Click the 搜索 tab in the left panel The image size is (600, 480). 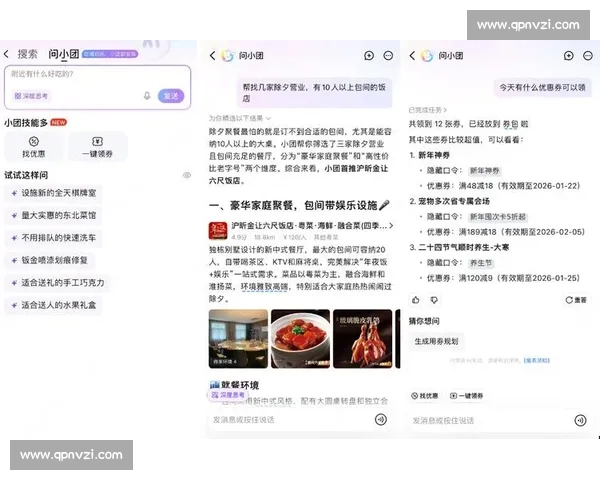[x=27, y=54]
